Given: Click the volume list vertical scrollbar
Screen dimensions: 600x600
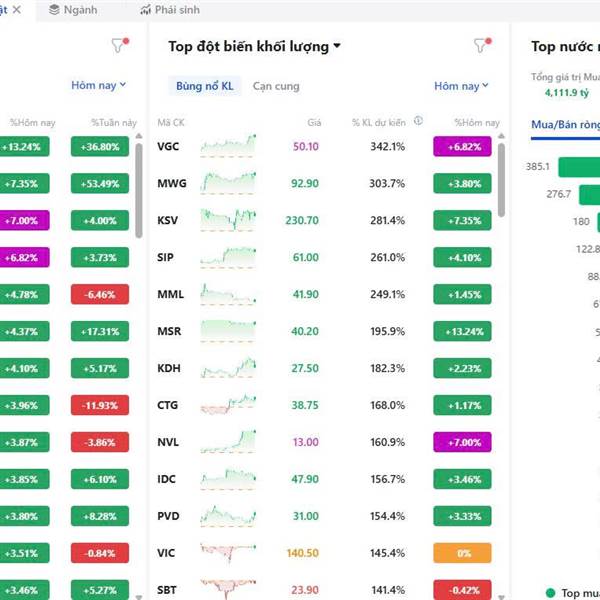Looking at the screenshot, I should tap(502, 175).
